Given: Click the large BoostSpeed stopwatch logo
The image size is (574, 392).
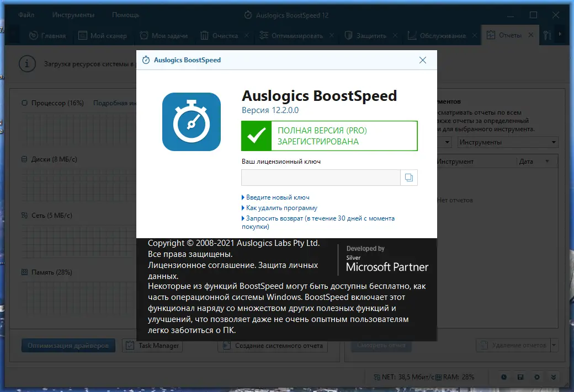Looking at the screenshot, I should (192, 122).
